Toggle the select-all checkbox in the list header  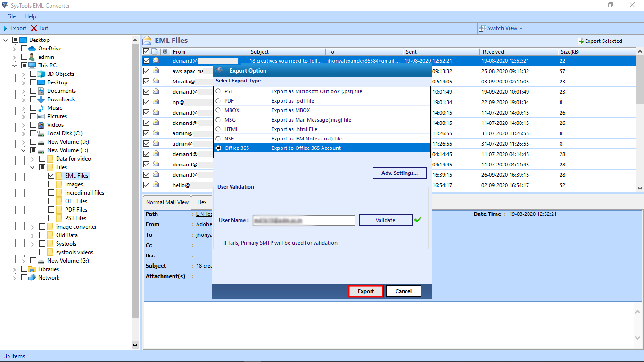coord(146,51)
